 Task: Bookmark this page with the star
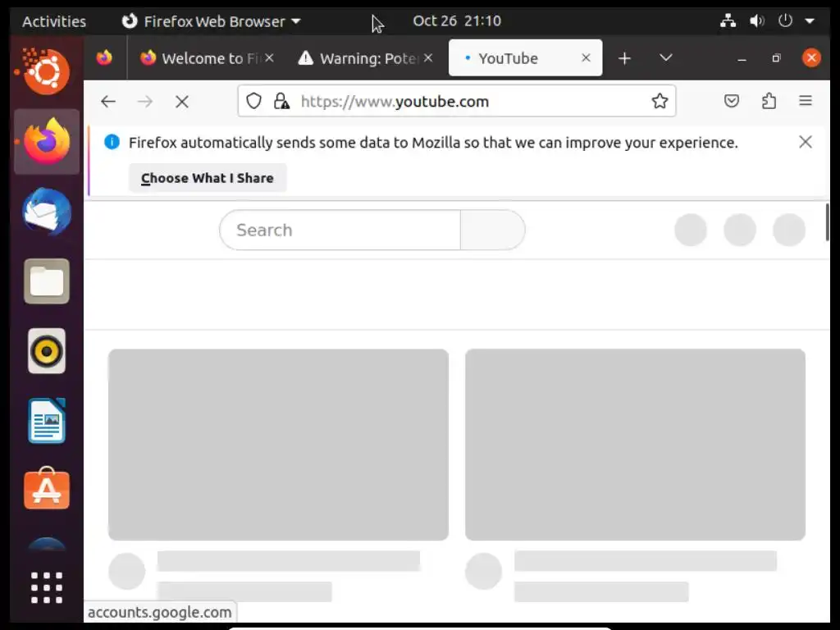click(660, 101)
